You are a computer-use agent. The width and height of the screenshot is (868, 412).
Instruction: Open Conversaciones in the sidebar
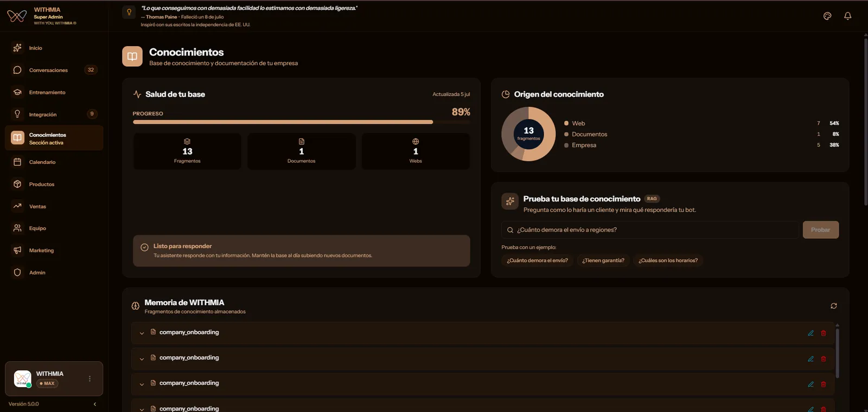point(54,70)
